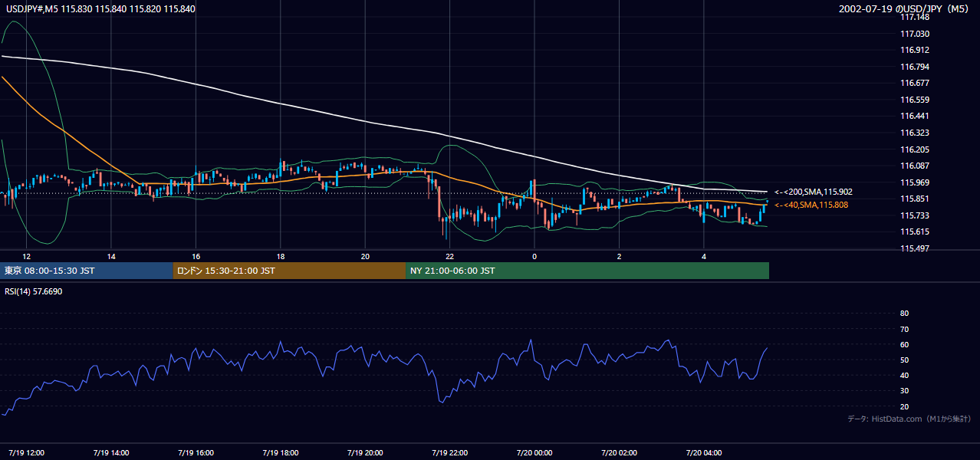The height and width of the screenshot is (460, 980).
Task: Click the RSI(14) 57.6690 indicator label
Action: 33,292
